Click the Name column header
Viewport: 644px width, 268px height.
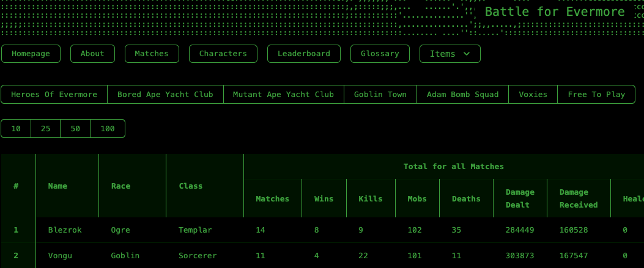coord(67,186)
